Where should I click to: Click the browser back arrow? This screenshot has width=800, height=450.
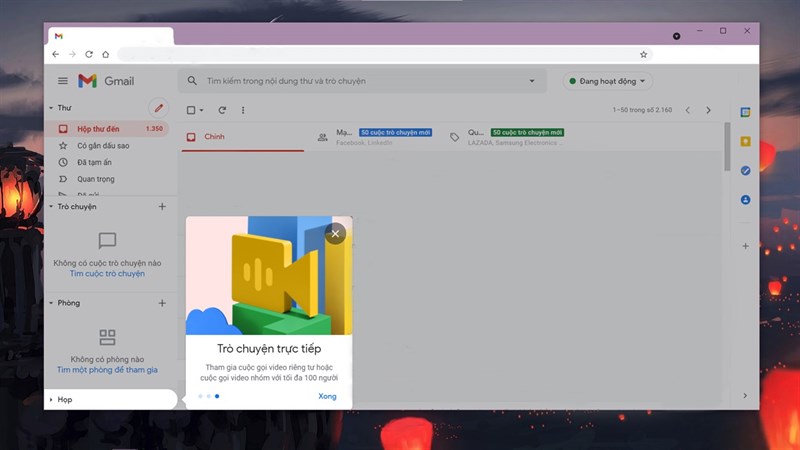pos(56,54)
